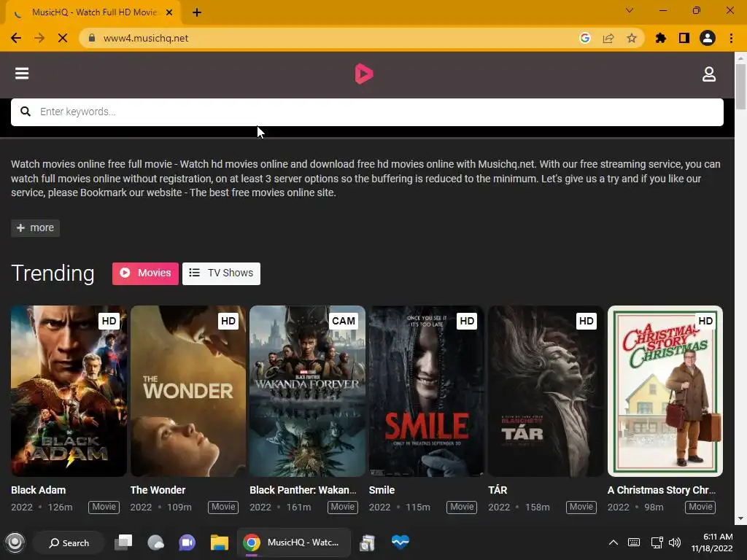Open the Chrome profile avatar

point(708,38)
